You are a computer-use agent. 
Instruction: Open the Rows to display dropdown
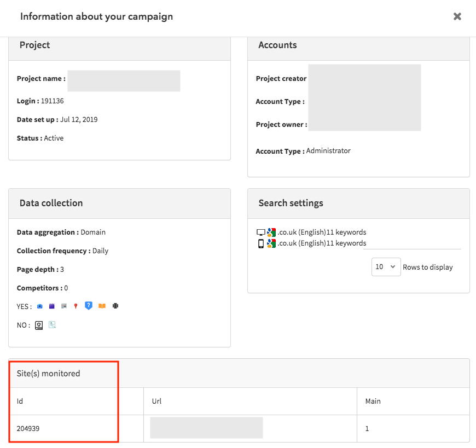[386, 267]
